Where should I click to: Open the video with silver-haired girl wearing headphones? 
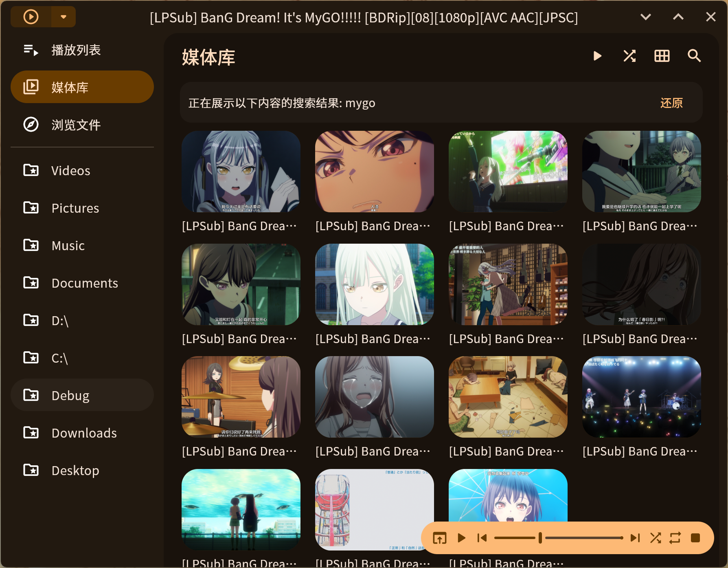pyautogui.click(x=241, y=172)
